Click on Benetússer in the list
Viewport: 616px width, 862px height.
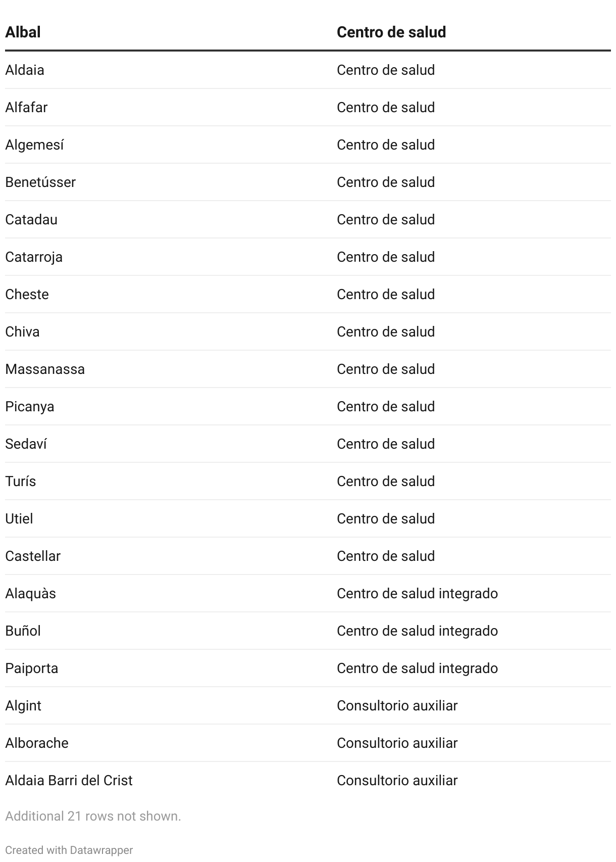click(x=40, y=182)
